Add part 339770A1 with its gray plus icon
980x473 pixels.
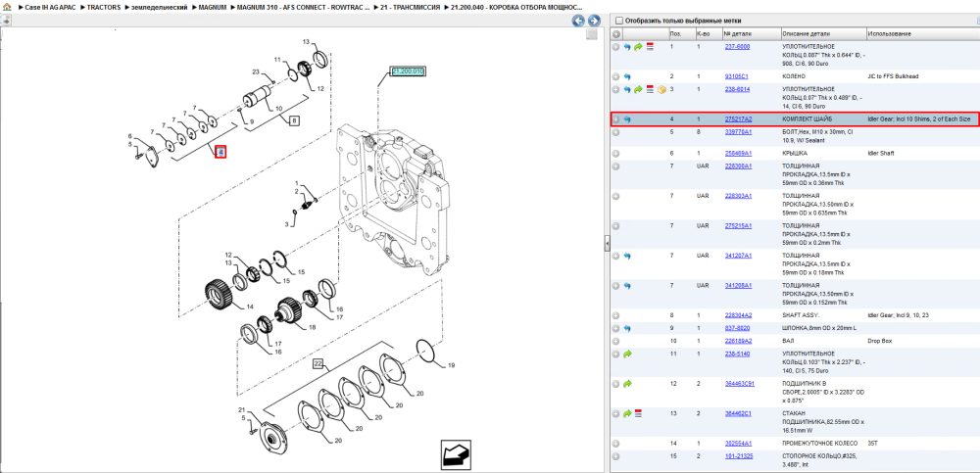(616, 132)
